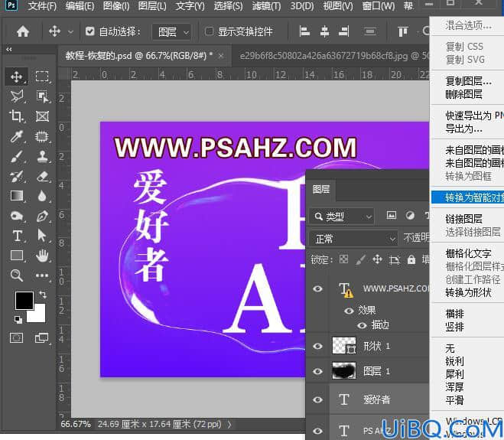Select the Hand tool

point(42,256)
